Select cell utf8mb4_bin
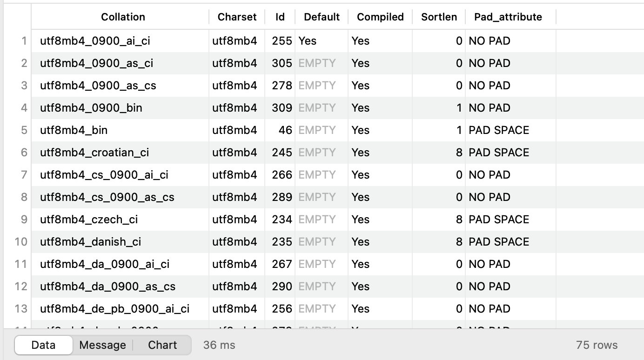Viewport: 644px width, 360px height. (74, 130)
